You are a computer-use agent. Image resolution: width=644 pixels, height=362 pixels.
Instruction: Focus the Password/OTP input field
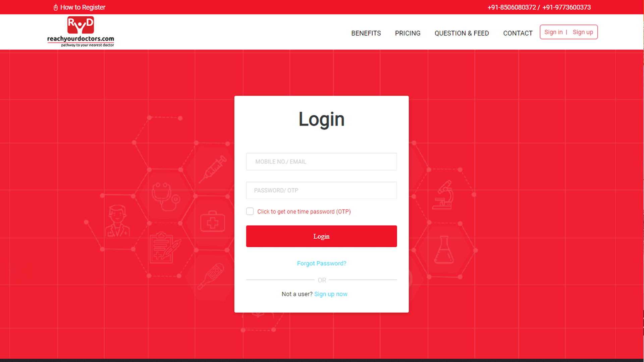point(321,190)
